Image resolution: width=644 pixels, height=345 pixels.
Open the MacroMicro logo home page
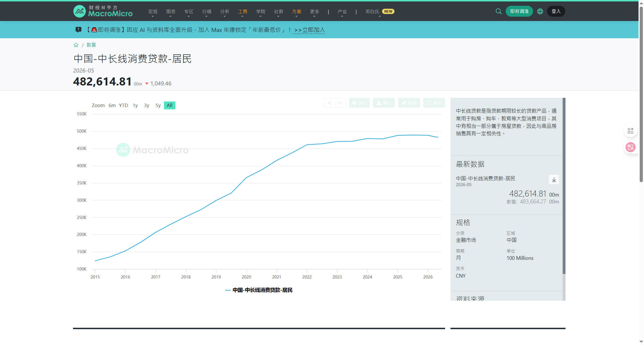[x=103, y=11]
